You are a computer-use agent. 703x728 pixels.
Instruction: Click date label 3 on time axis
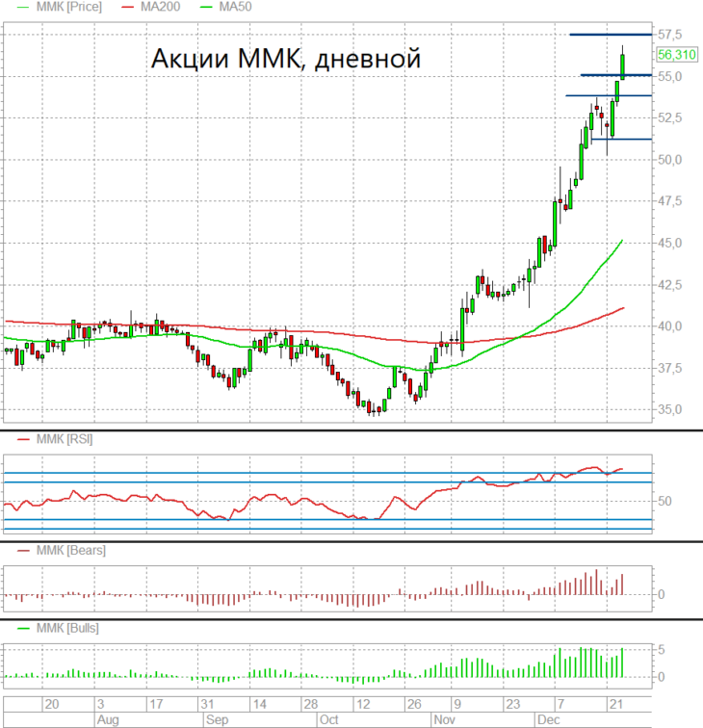point(101,704)
